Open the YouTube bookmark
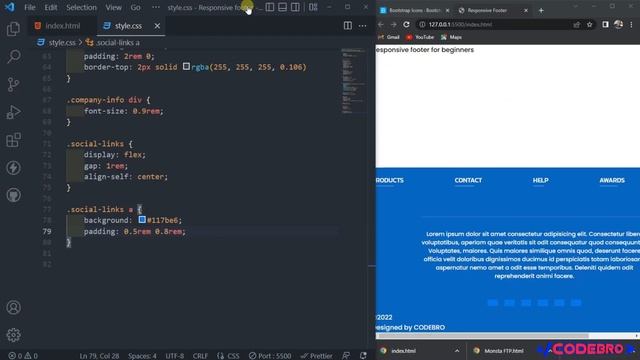 420,37
